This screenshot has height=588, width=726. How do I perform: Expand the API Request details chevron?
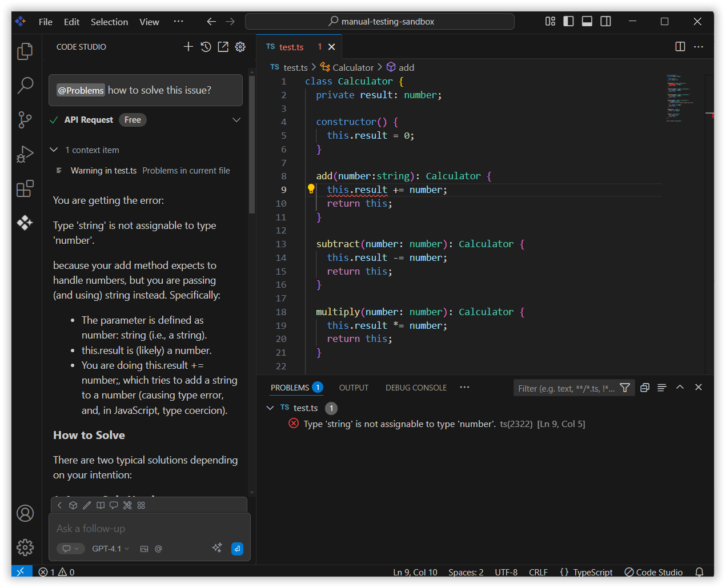[236, 120]
